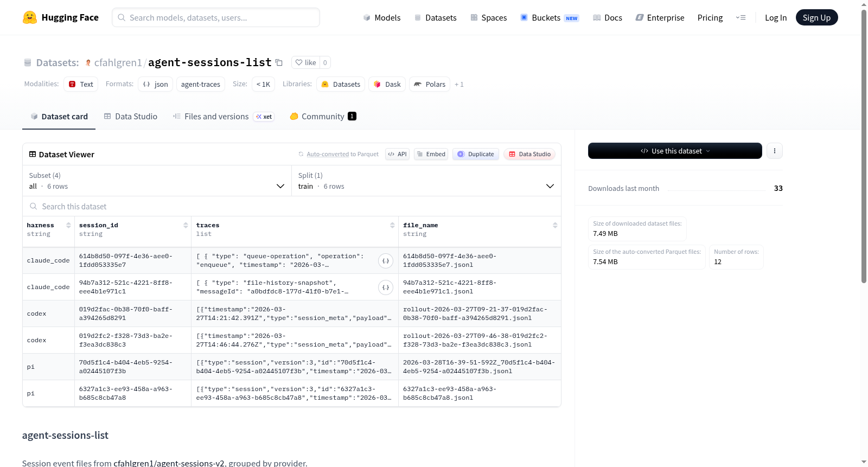Screen dimensions: 868x467
Task: Click the Sign Up button
Action: [816, 17]
